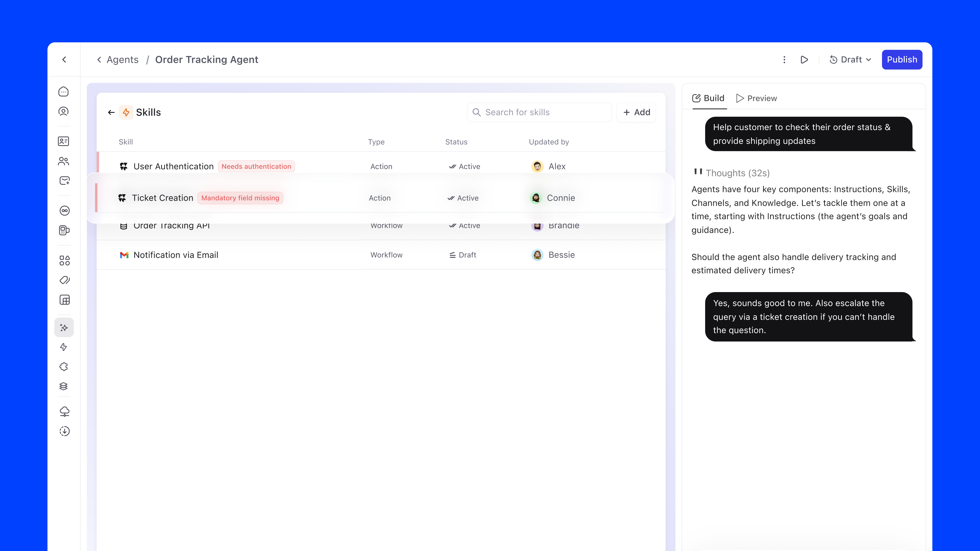Add a new skill
The height and width of the screenshot is (551, 980).
tap(636, 112)
